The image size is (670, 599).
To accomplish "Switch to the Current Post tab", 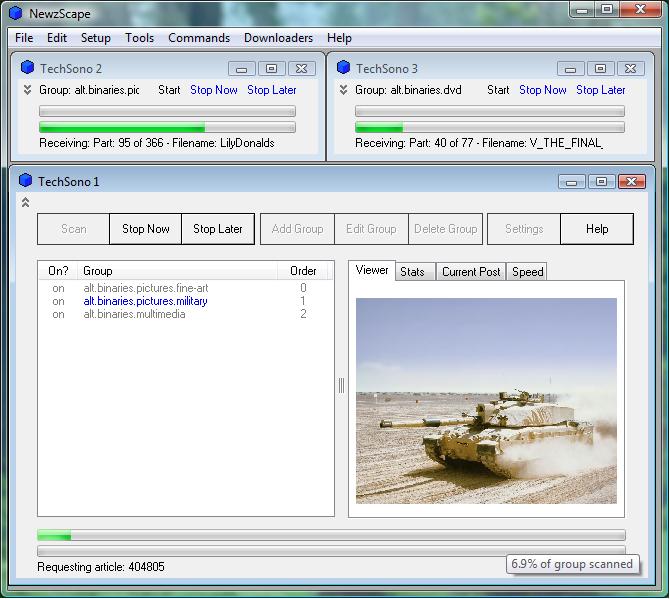I will point(470,272).
